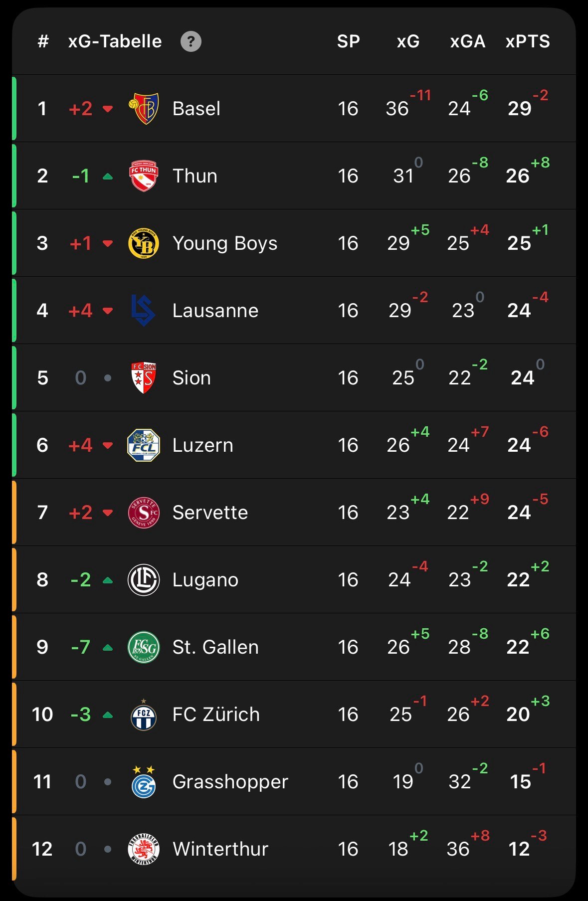Expand the red arrow next to Lausanne
The height and width of the screenshot is (901, 588).
[x=109, y=310]
